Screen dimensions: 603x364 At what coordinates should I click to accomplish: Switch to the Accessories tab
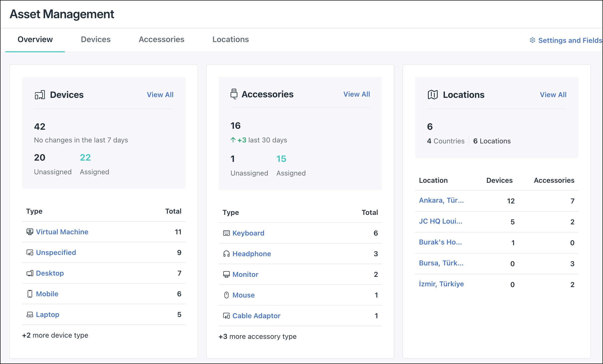(161, 39)
